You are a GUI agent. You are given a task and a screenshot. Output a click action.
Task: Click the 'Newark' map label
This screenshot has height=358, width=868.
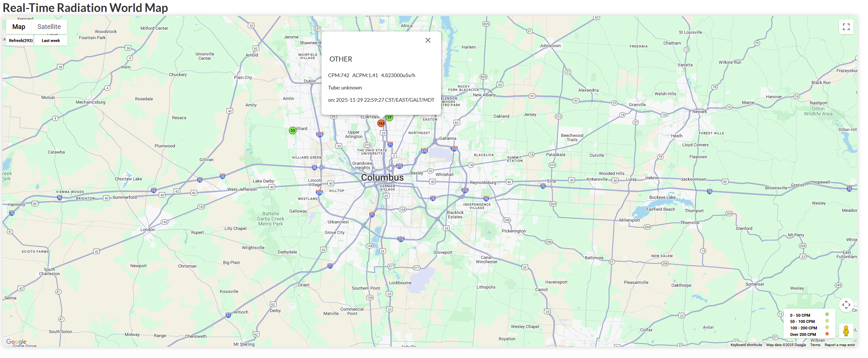pos(700,111)
